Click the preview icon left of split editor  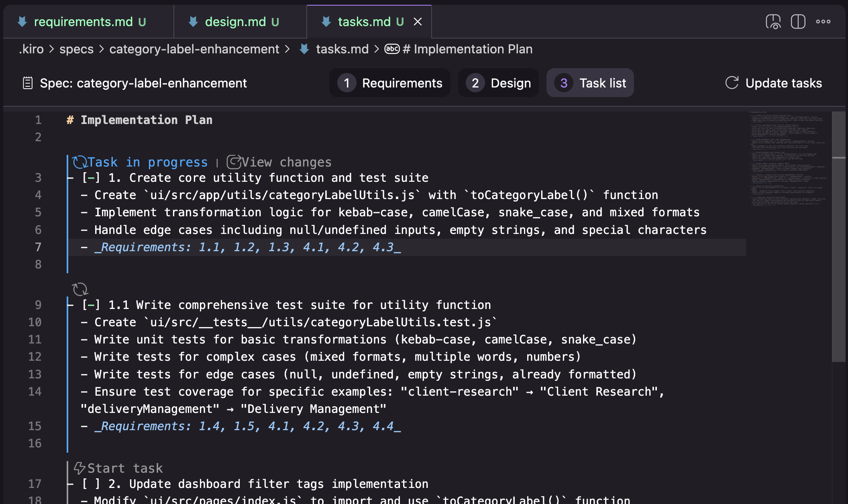(x=773, y=22)
